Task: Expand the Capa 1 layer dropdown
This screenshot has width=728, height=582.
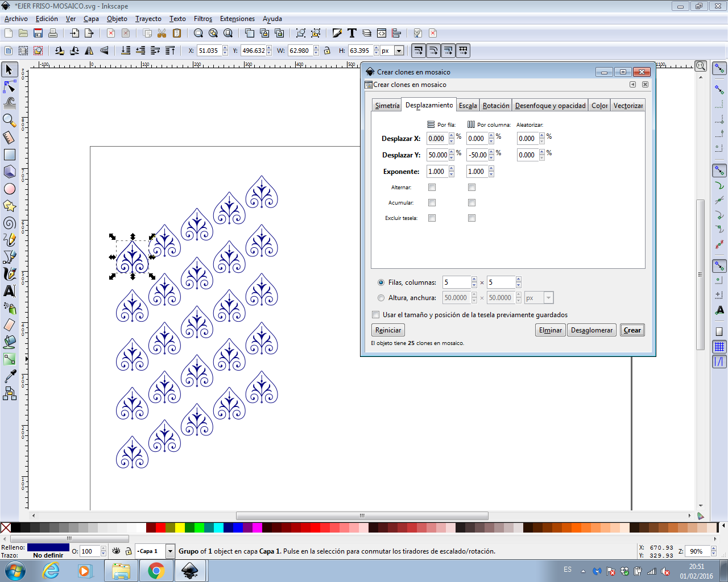Action: [x=169, y=551]
